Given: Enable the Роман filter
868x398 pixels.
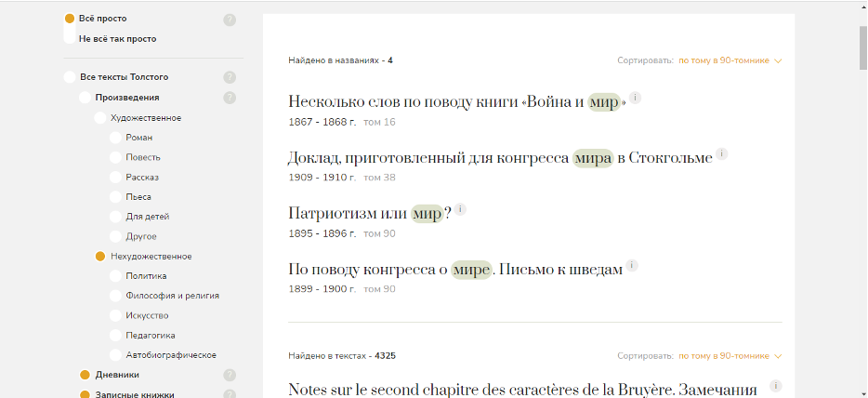Looking at the screenshot, I should pos(115,138).
